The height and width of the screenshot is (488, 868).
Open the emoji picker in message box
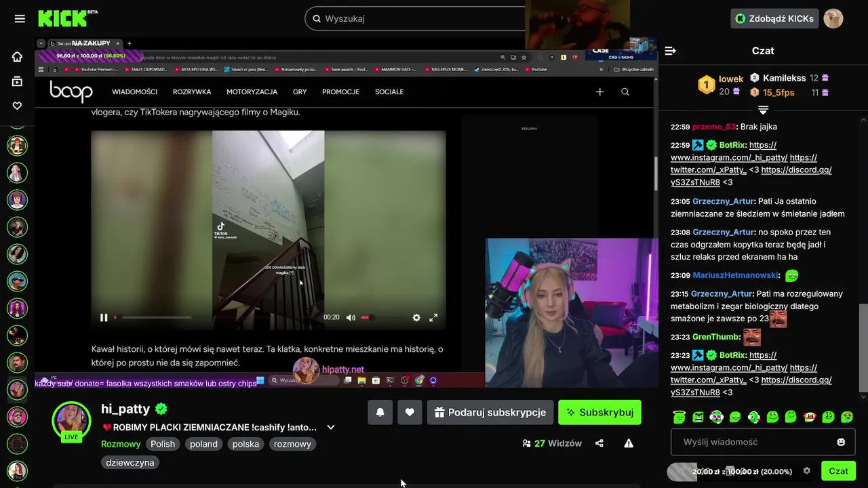coord(841,442)
